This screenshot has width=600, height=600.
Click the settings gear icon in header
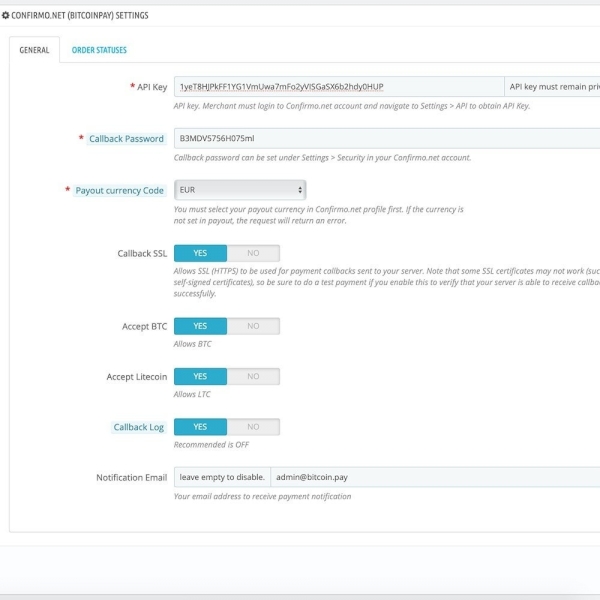click(x=5, y=15)
